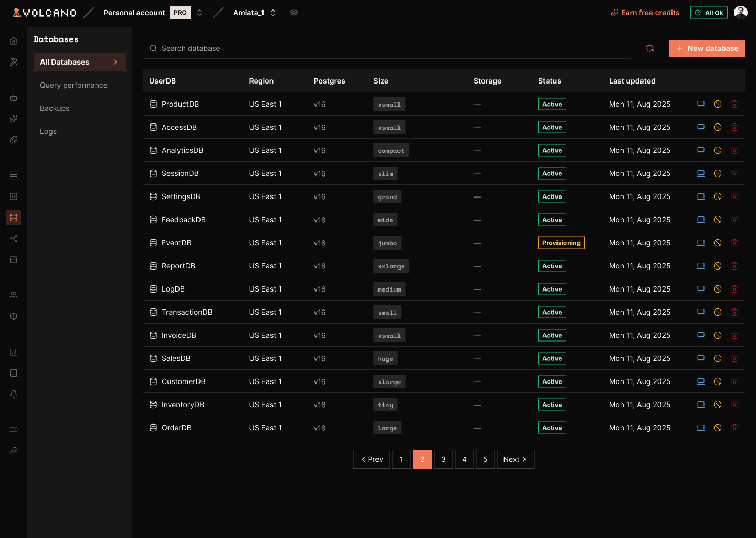Image resolution: width=756 pixels, height=538 pixels.
Task: Click the console icon for LogDB
Action: point(701,289)
